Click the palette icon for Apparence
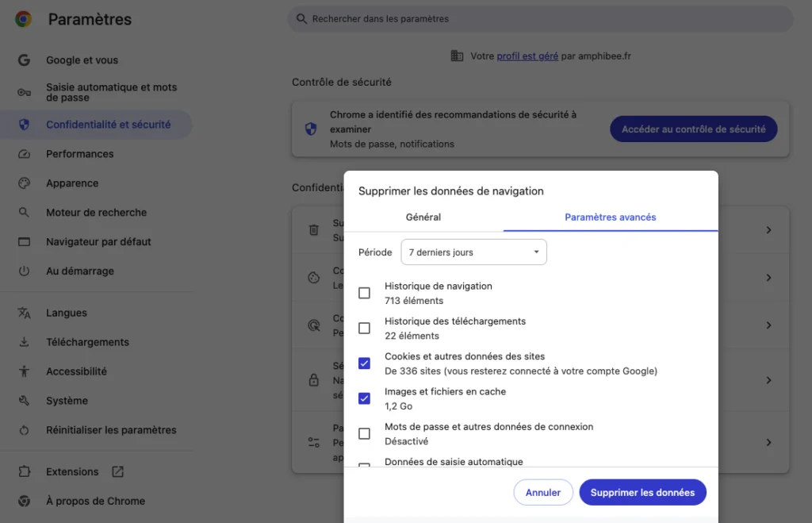812x523 pixels. pyautogui.click(x=24, y=183)
